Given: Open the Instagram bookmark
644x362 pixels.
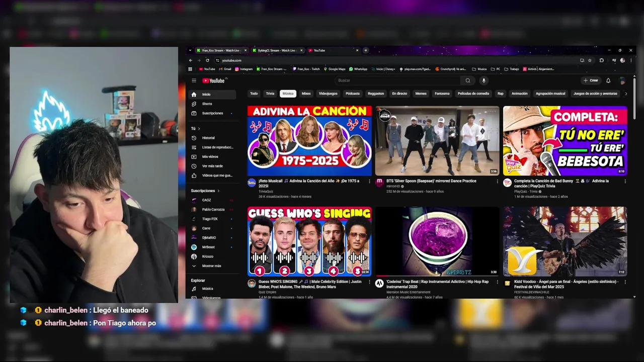Looking at the screenshot, I should pos(244,69).
